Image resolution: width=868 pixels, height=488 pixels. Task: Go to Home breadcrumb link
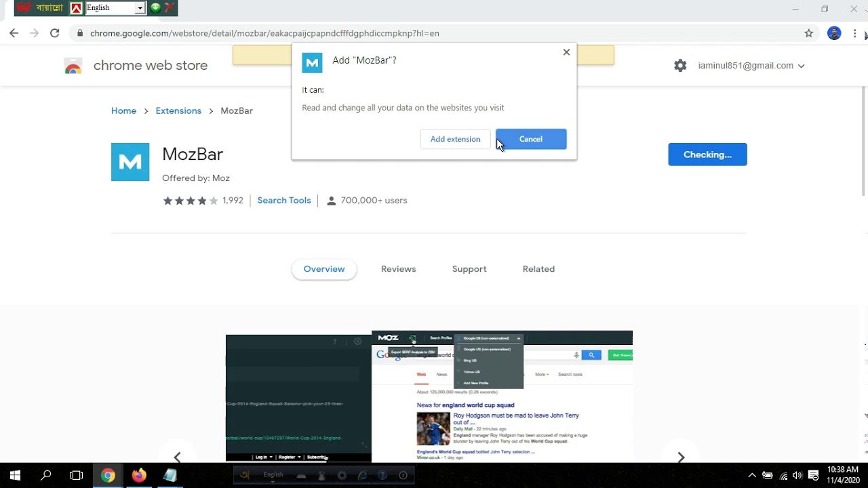123,110
